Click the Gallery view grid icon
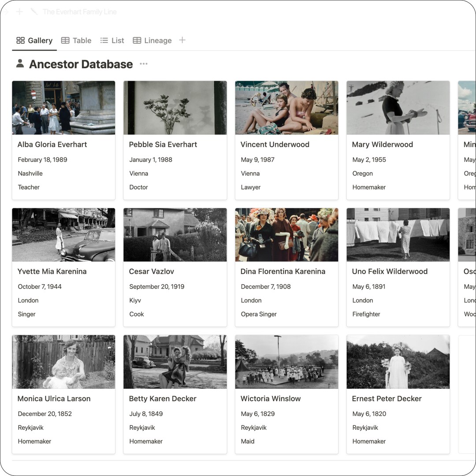Viewport: 476px width, 476px height. pos(20,40)
